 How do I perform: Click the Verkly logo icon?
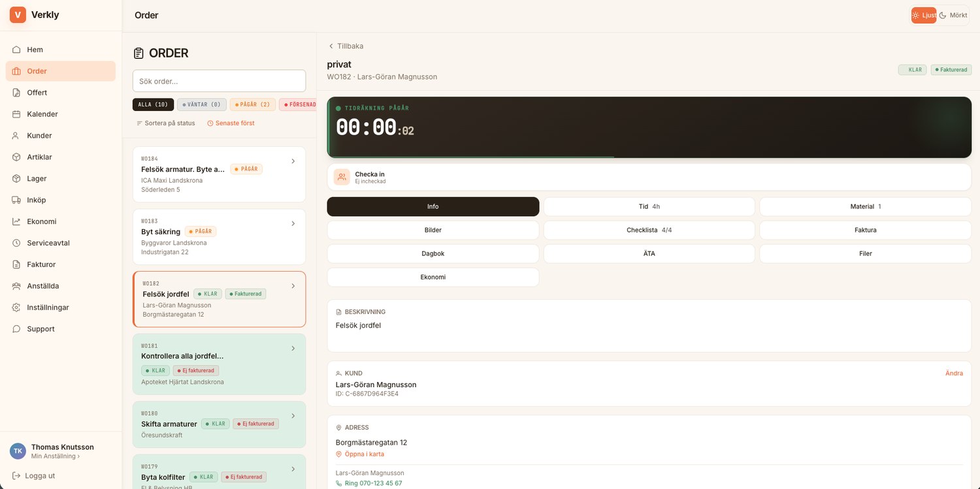(x=18, y=14)
